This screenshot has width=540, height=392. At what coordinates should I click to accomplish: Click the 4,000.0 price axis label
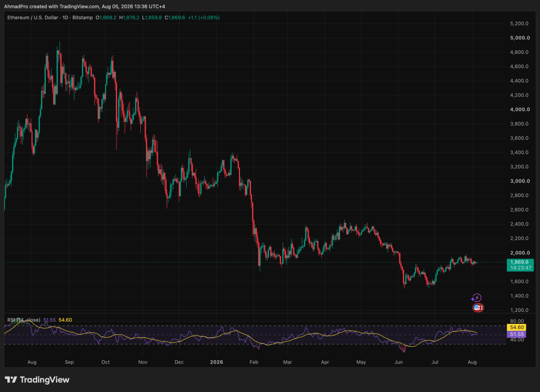(519, 110)
